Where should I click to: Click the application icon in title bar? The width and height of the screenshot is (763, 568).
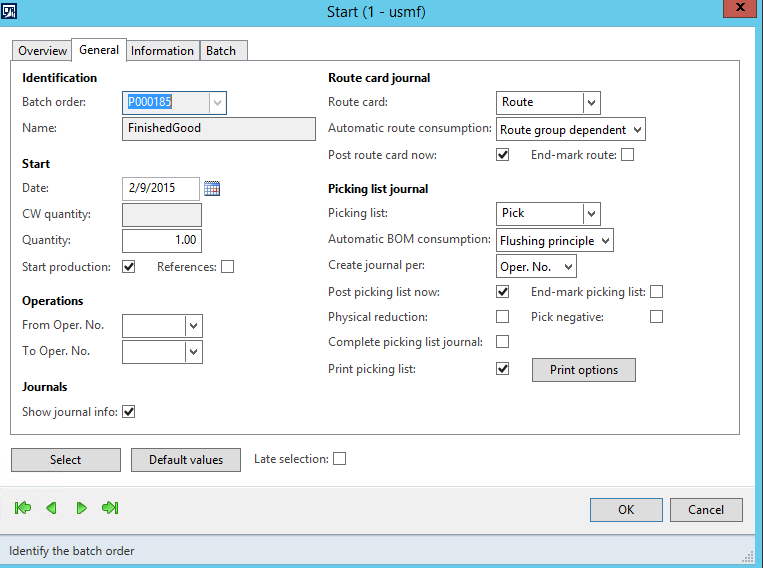[11, 11]
